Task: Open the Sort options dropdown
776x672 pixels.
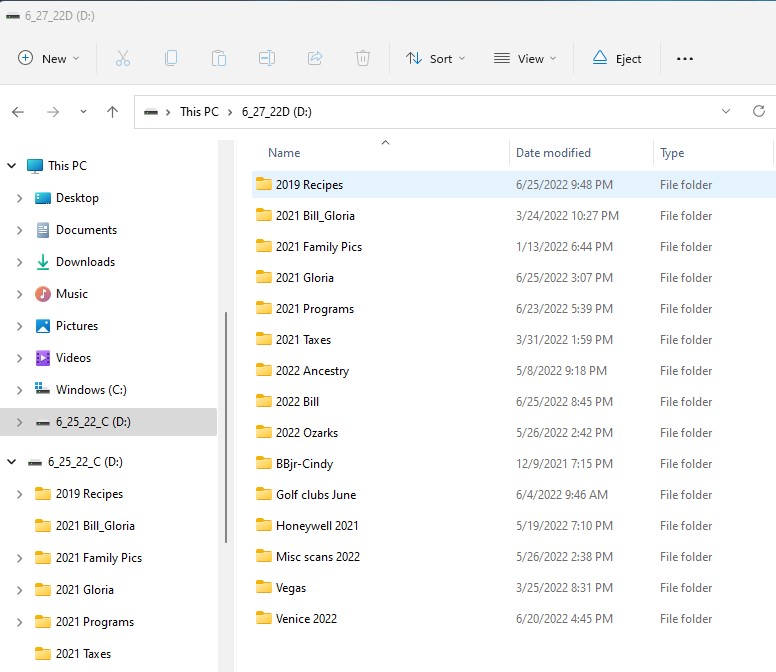Action: [436, 58]
